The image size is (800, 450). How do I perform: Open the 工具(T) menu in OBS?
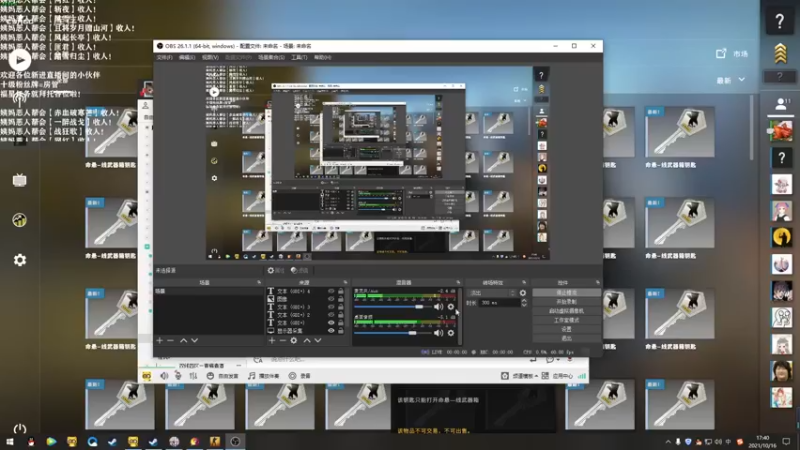[x=299, y=57]
